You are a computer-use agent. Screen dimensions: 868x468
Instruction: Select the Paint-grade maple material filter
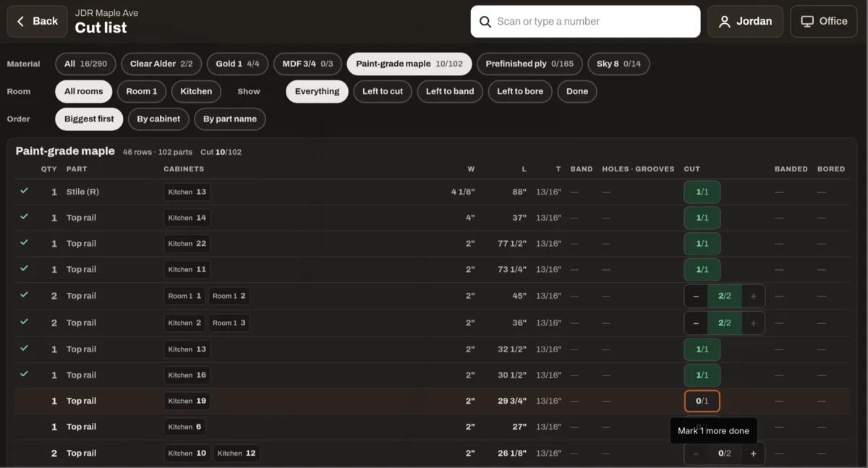click(409, 64)
